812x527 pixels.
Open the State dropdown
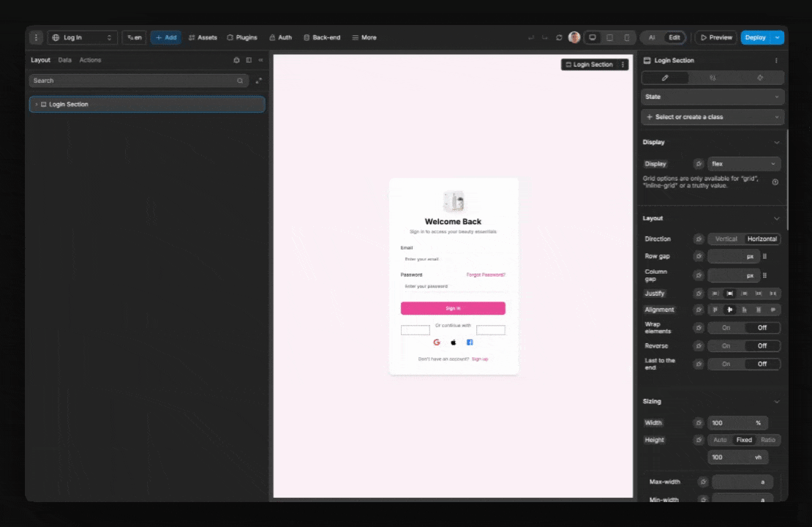[712, 97]
